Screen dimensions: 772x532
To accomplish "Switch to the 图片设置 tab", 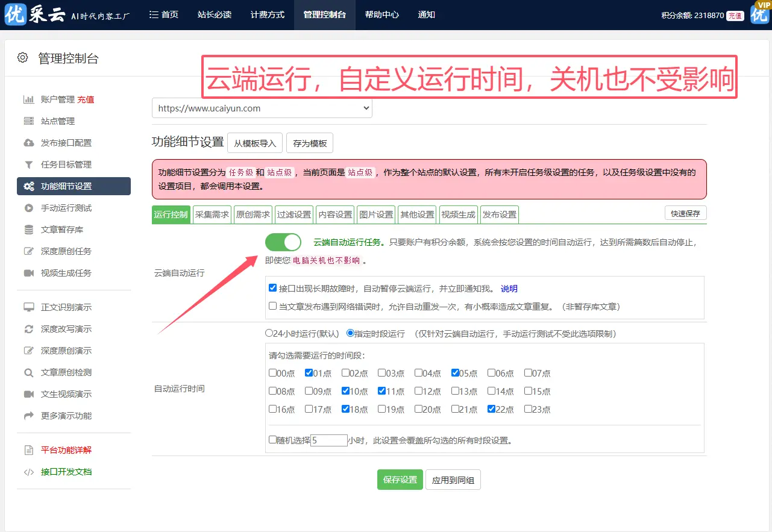I will 376,214.
